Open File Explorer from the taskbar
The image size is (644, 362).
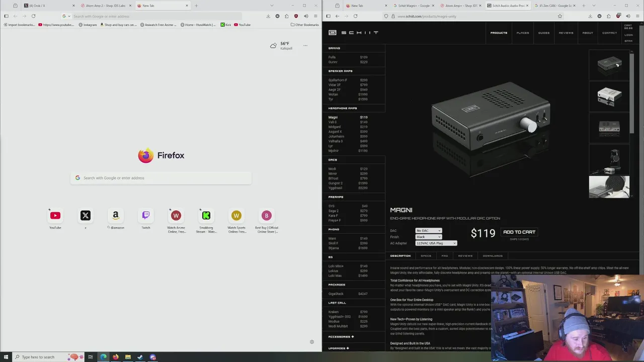(x=128, y=357)
